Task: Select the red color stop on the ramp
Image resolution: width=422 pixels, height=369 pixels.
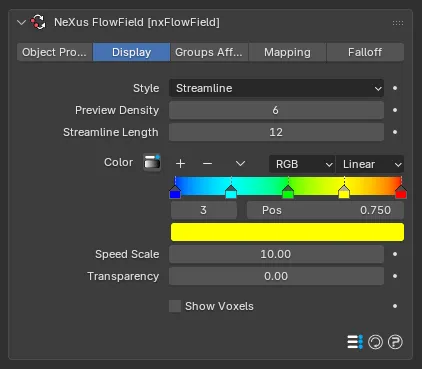Action: [x=401, y=192]
